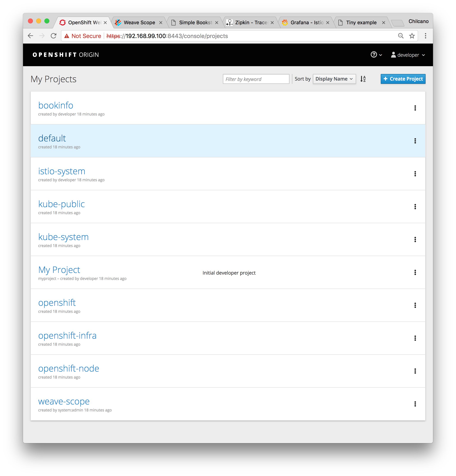Click the Not Secure warning icon

tap(67, 36)
